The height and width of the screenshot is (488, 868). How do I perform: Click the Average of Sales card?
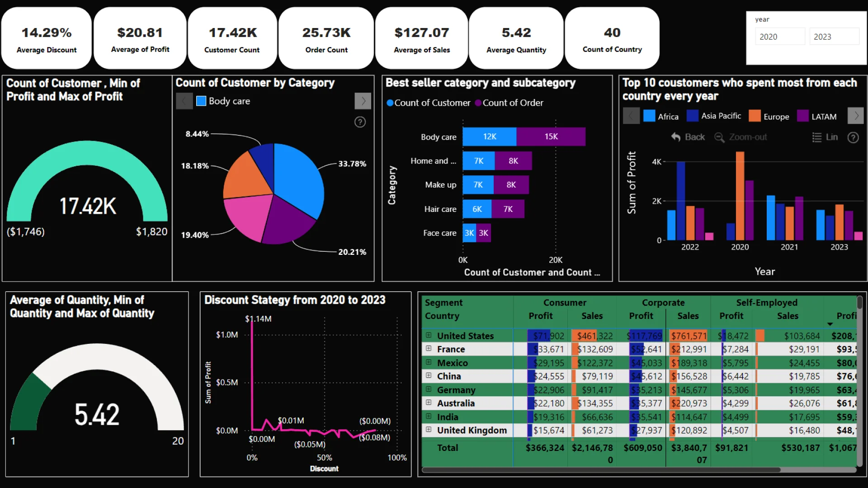[422, 38]
